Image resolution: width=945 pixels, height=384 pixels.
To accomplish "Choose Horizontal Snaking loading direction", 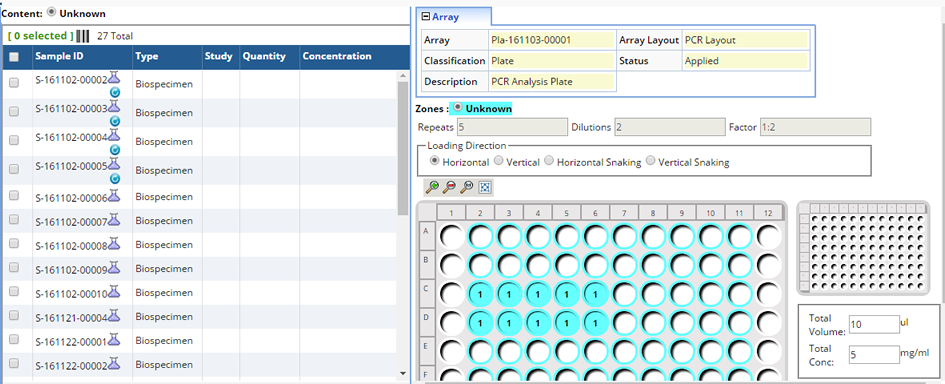I will [x=548, y=161].
